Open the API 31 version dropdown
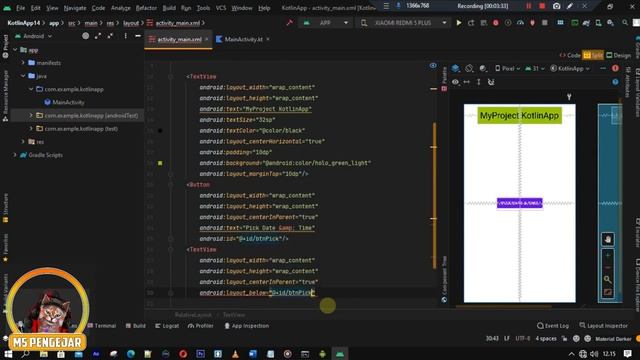The image size is (640, 360). click(535, 68)
